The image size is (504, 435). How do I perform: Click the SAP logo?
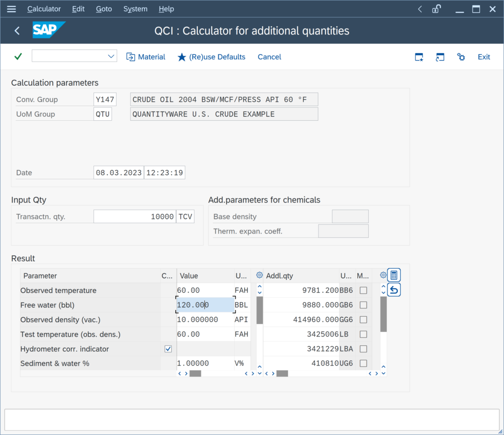pyautogui.click(x=49, y=30)
